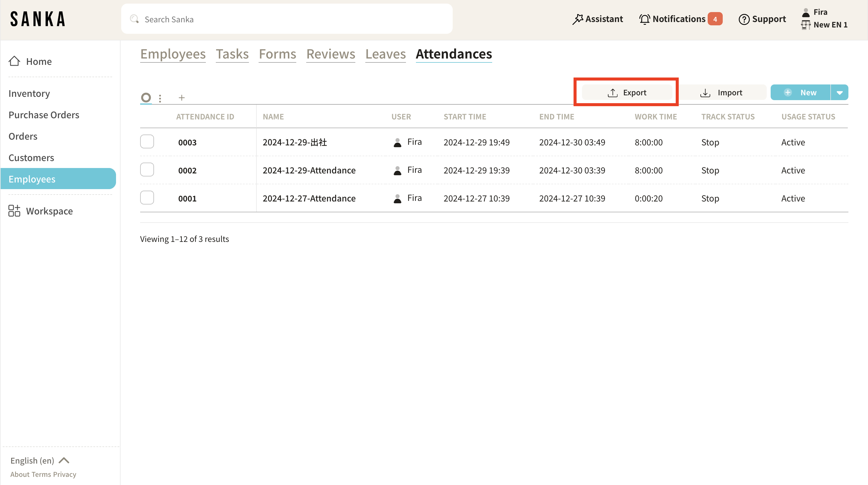Image resolution: width=868 pixels, height=485 pixels.
Task: Switch to the Reviews tab
Action: point(331,54)
